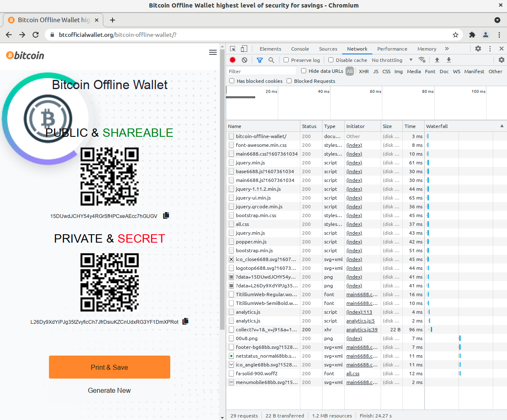Switch to the Console panel
The image size is (507, 420).
tap(300, 49)
